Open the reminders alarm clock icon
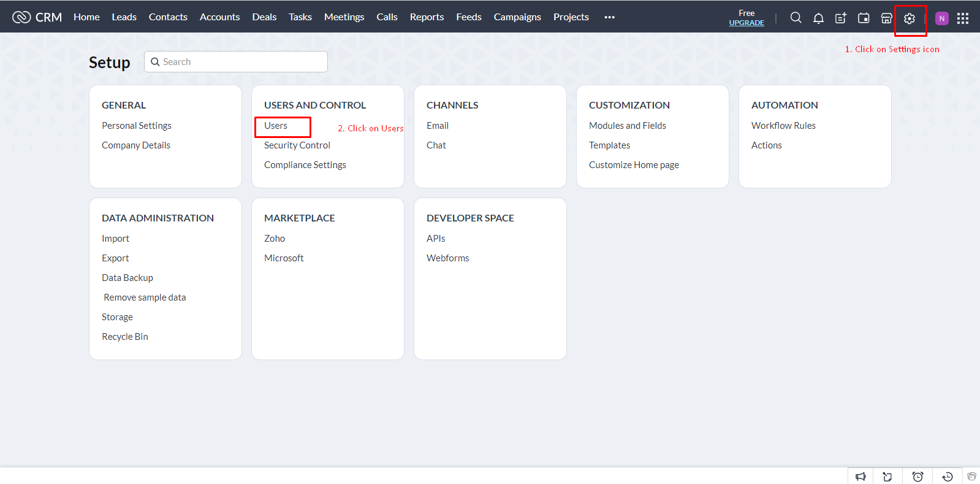Image resolution: width=980 pixels, height=484 pixels. 917,477
